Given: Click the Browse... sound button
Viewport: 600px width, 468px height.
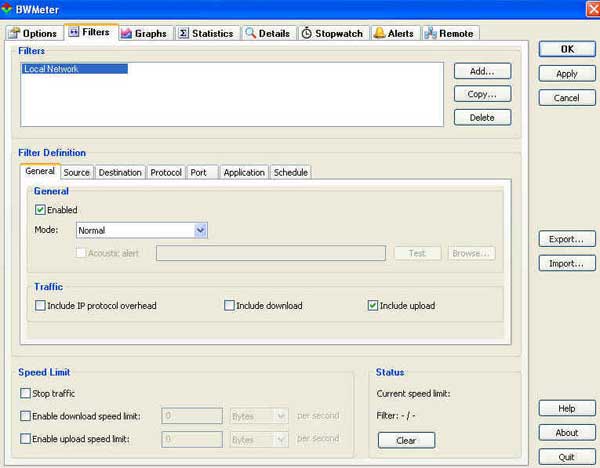Looking at the screenshot, I should pos(471,253).
